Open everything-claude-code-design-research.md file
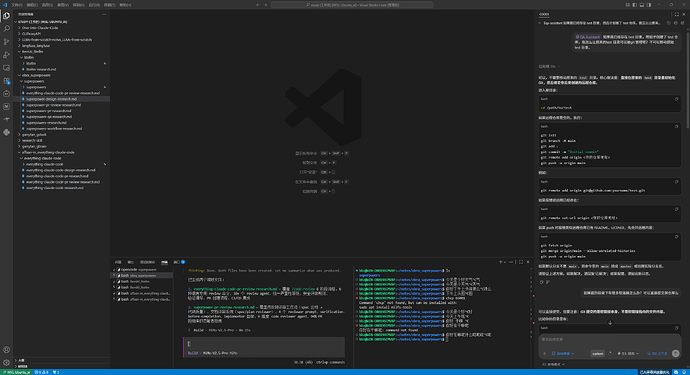This screenshot has height=375, width=690. (x=60, y=170)
